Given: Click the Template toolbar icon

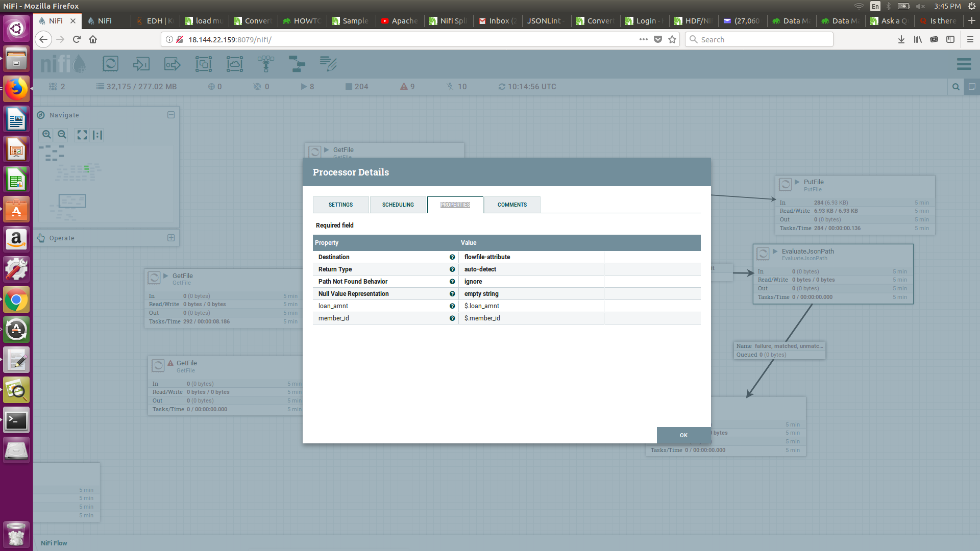Looking at the screenshot, I should tap(297, 64).
